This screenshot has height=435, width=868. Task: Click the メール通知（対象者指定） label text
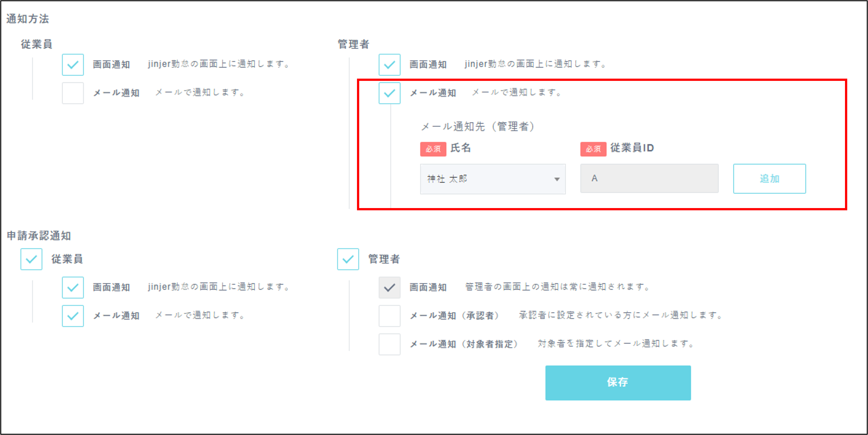pyautogui.click(x=463, y=344)
